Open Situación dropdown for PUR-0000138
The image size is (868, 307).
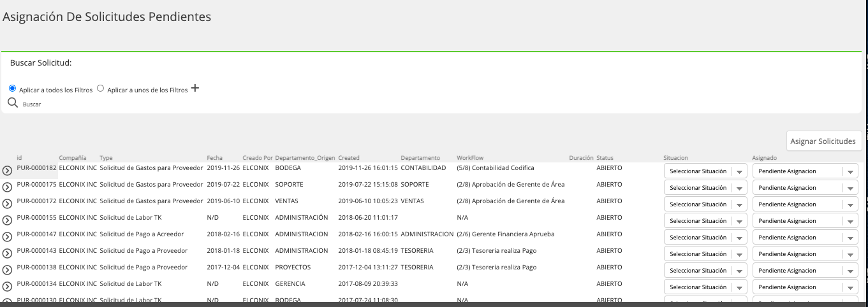point(706,271)
